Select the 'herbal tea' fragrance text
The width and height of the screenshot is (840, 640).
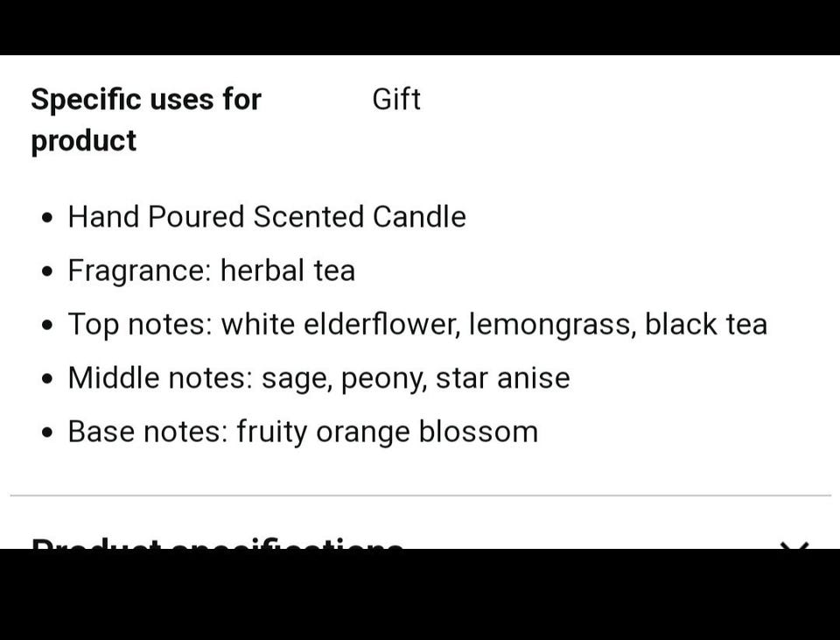point(288,271)
